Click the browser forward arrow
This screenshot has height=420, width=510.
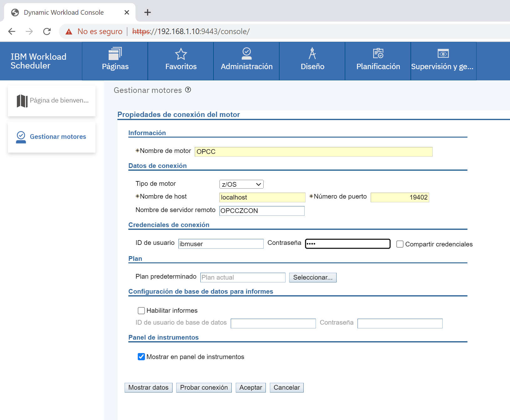[x=29, y=31]
